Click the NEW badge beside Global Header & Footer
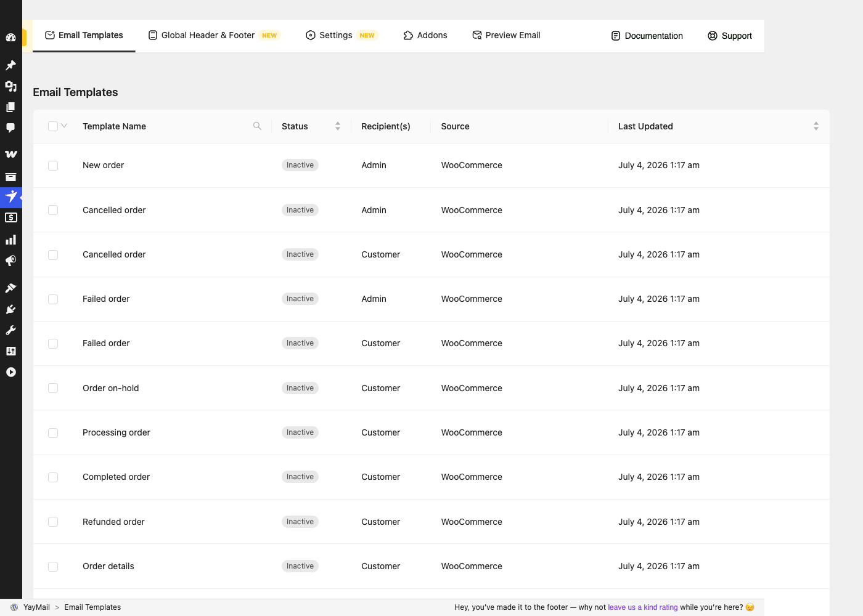 [269, 35]
